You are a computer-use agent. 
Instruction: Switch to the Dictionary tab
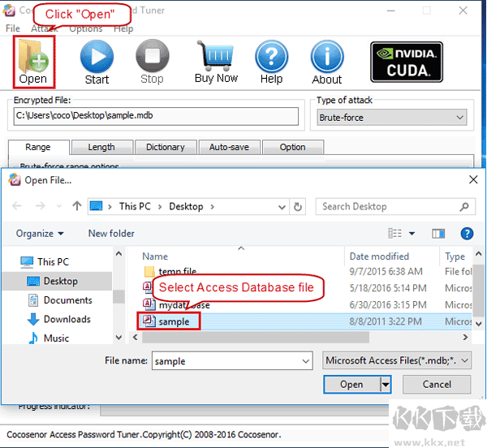(x=166, y=147)
